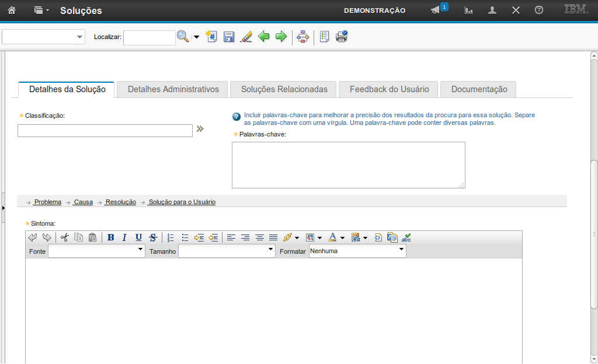The height and width of the screenshot is (364, 598).
Task: Click the New Solution icon in toolbar
Action: (x=211, y=37)
